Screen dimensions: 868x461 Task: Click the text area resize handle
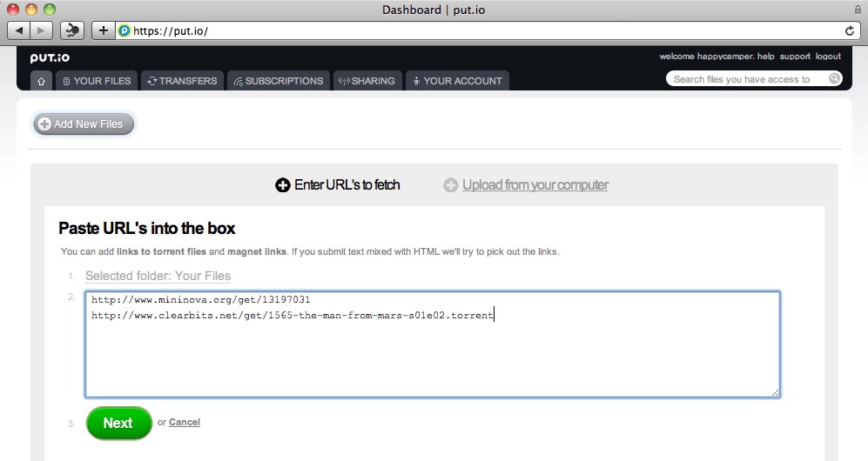point(775,392)
